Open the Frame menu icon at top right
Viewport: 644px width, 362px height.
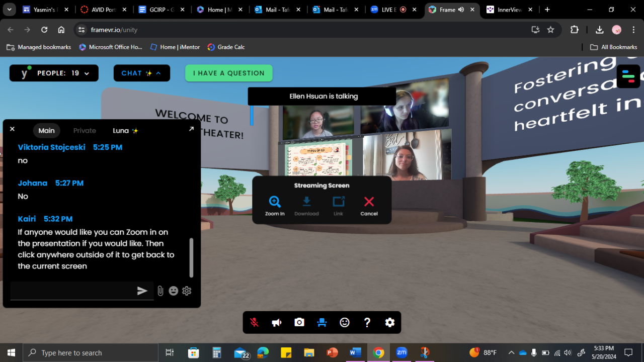pos(628,76)
